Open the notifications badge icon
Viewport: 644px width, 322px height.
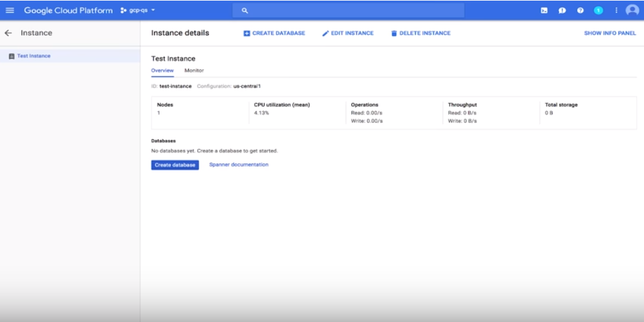click(x=598, y=11)
